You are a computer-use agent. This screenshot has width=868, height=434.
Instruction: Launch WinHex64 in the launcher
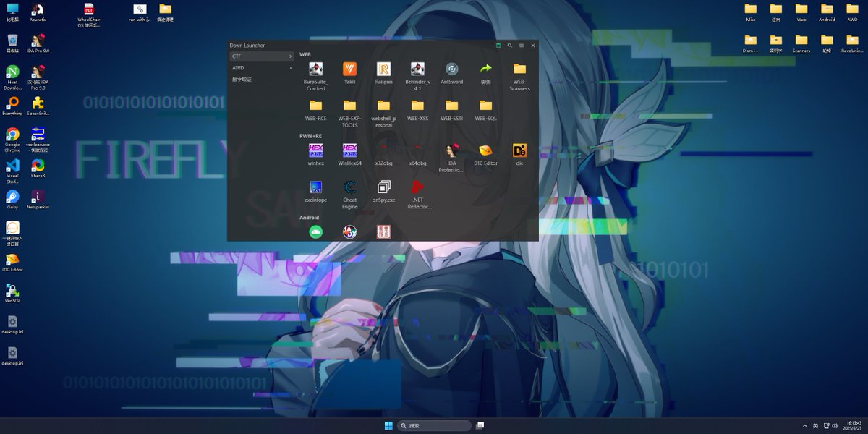(349, 150)
